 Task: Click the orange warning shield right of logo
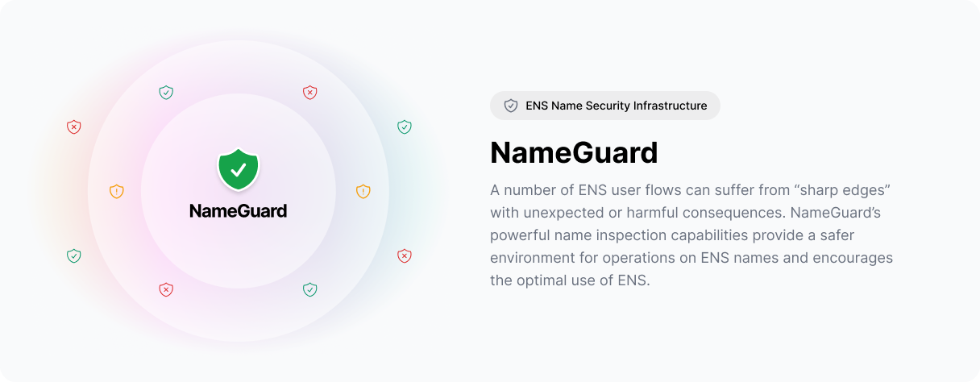(363, 191)
